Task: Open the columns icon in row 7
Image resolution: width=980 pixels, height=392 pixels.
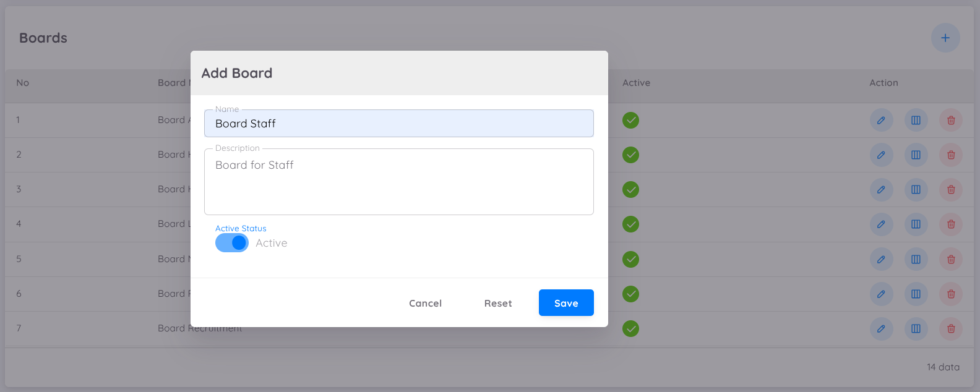Action: pos(916,329)
